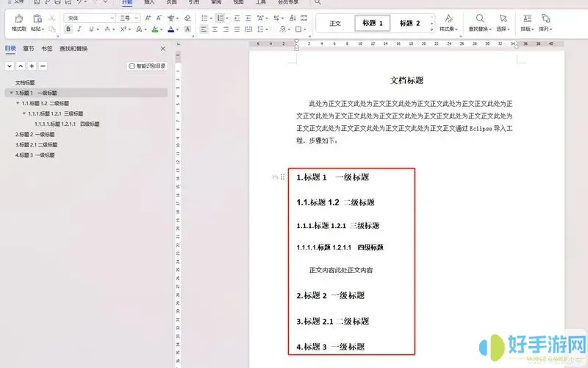This screenshot has width=588, height=368.
Task: Click the search magnifier in top menu bar
Action: pos(318,2)
